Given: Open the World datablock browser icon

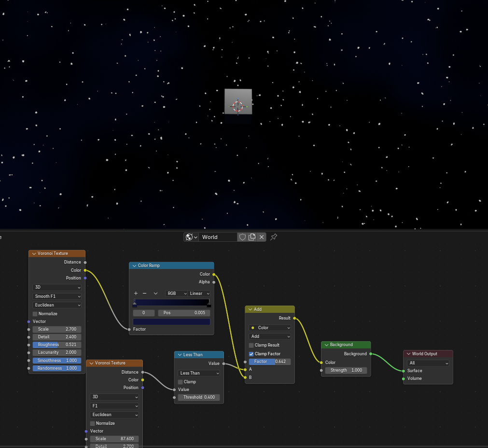Looking at the screenshot, I should pos(191,237).
